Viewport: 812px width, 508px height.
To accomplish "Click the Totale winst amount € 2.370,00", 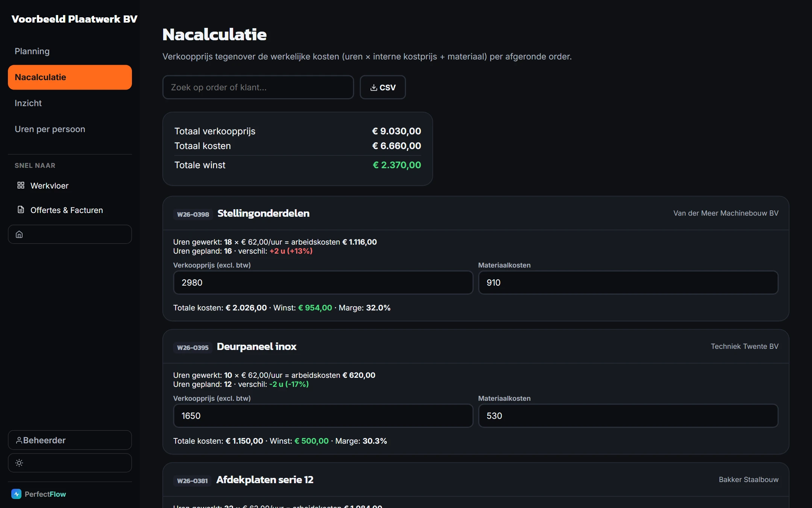I will [397, 165].
